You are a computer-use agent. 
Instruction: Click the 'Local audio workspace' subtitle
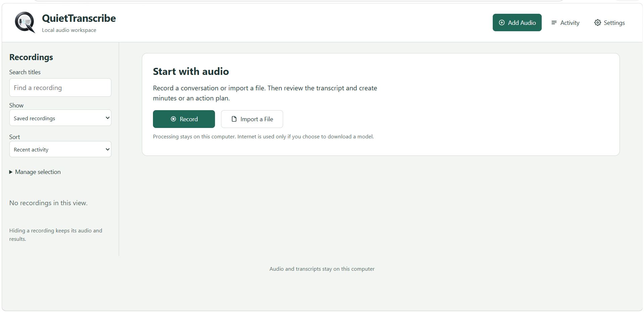(x=69, y=30)
